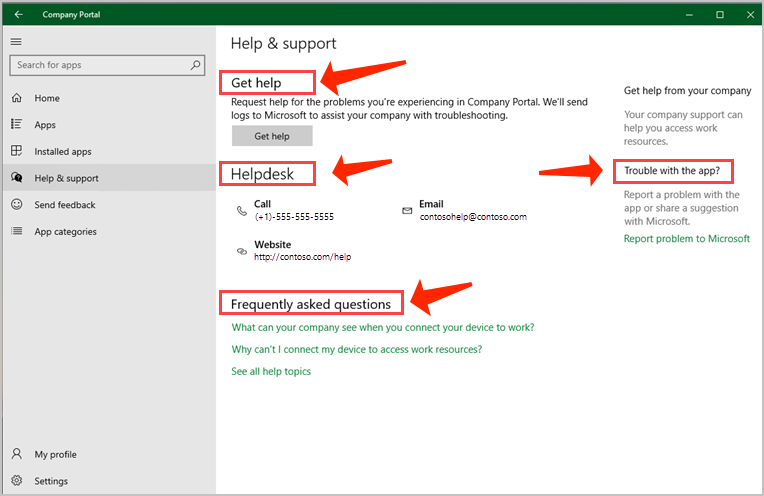The image size is (764, 496).
Task: Click the Get help section heading
Action: [x=256, y=83]
